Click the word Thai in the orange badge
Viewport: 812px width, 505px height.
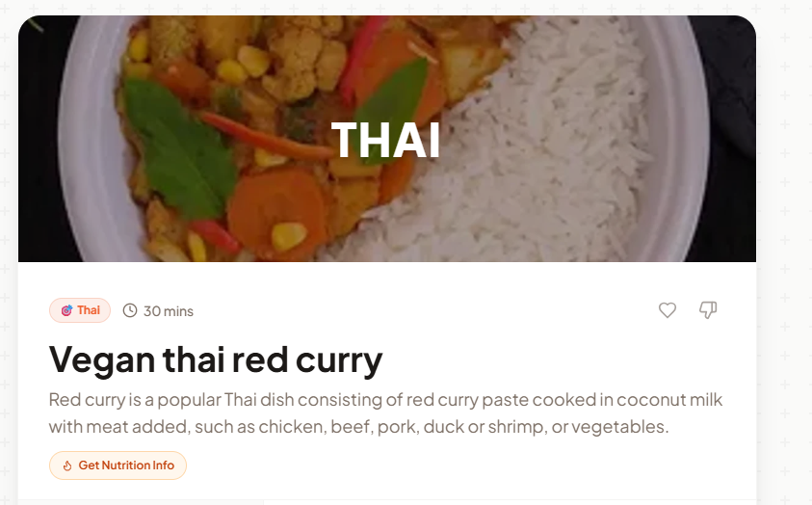[89, 310]
